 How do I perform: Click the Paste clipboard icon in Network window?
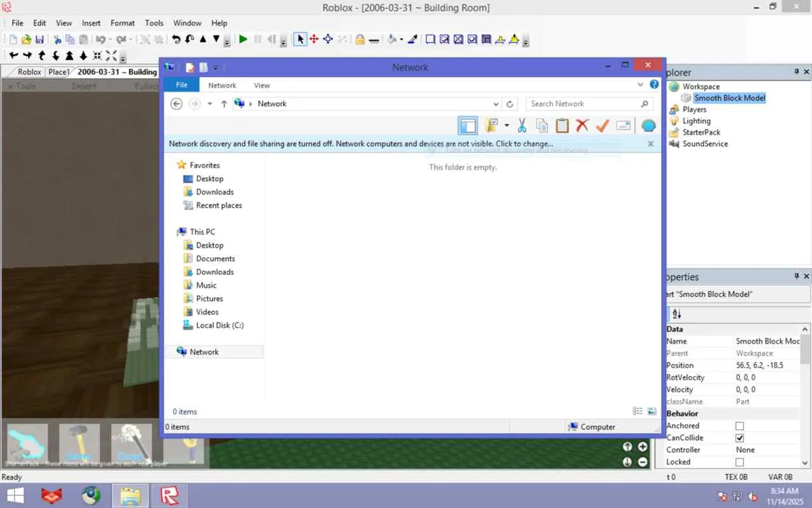562,125
